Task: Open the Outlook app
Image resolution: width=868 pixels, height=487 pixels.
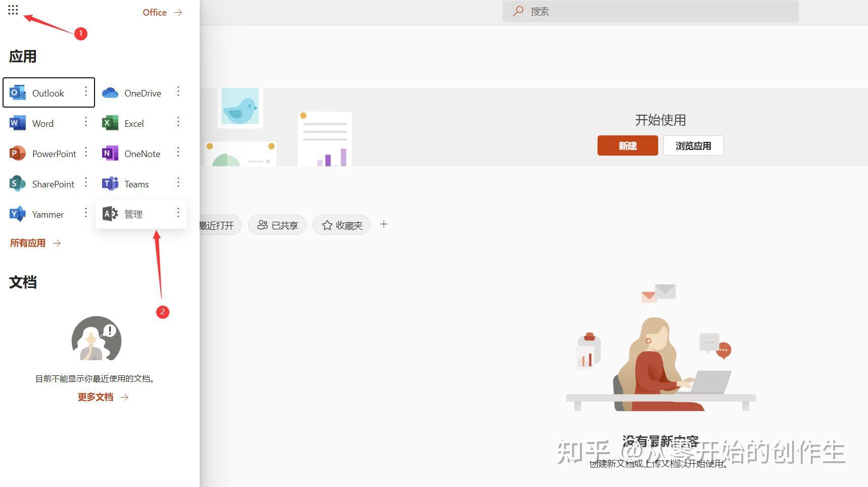Action: pos(48,93)
